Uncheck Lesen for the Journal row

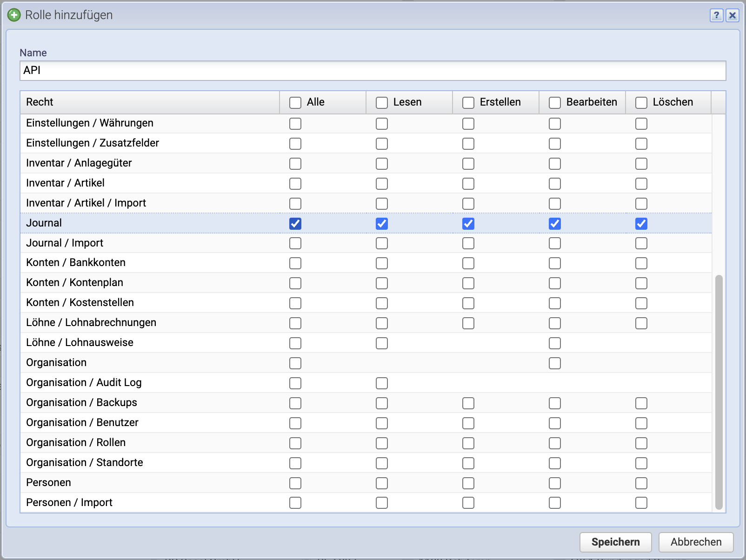pyautogui.click(x=382, y=224)
